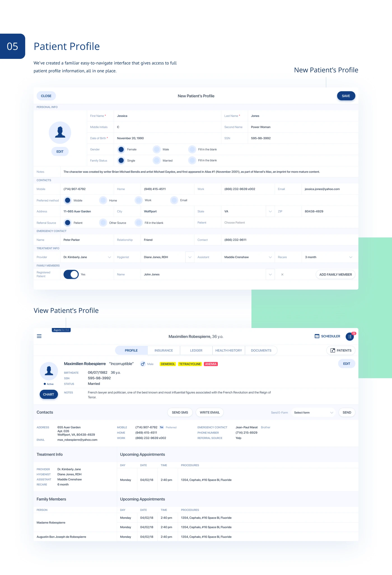This screenshot has height=575, width=392.
Task: Expand the Hygienist dropdown arrow
Action: (190, 257)
